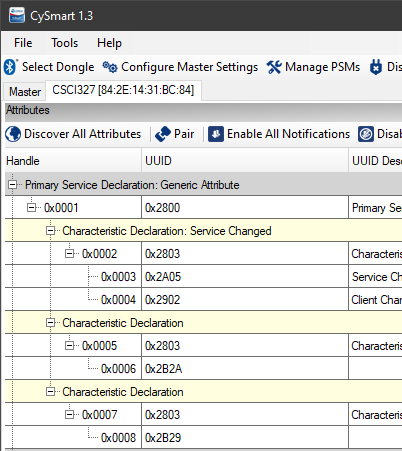Collapse the 0x0002 handle node
The image size is (402, 451).
coord(69,254)
